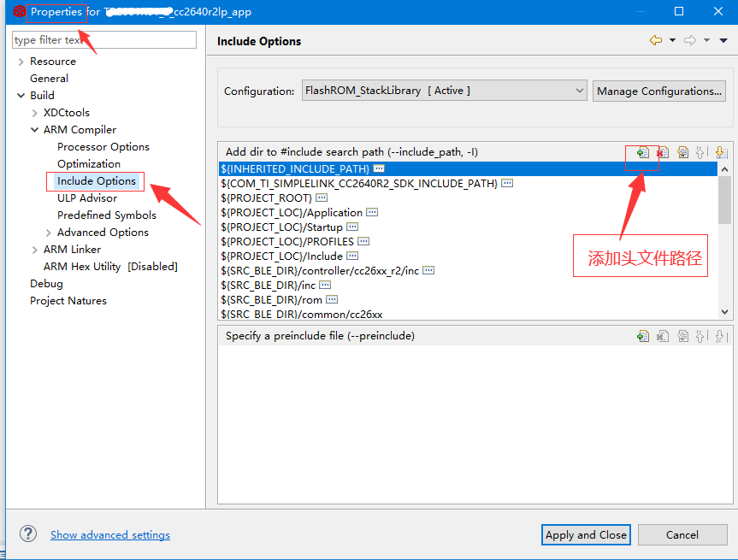The width and height of the screenshot is (738, 560).
Task: Open the Configuration dropdown
Action: tap(444, 91)
